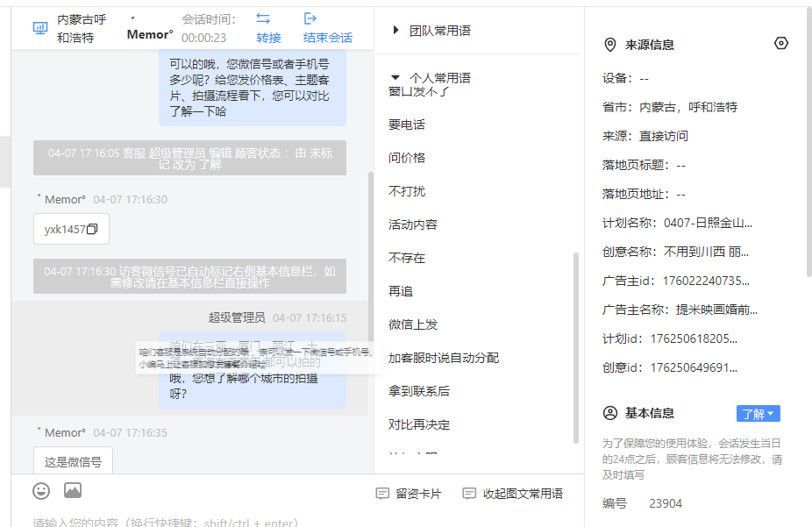This screenshot has height=527, width=812.
Task: Click the 来源 直接访问 row
Action: click(645, 136)
